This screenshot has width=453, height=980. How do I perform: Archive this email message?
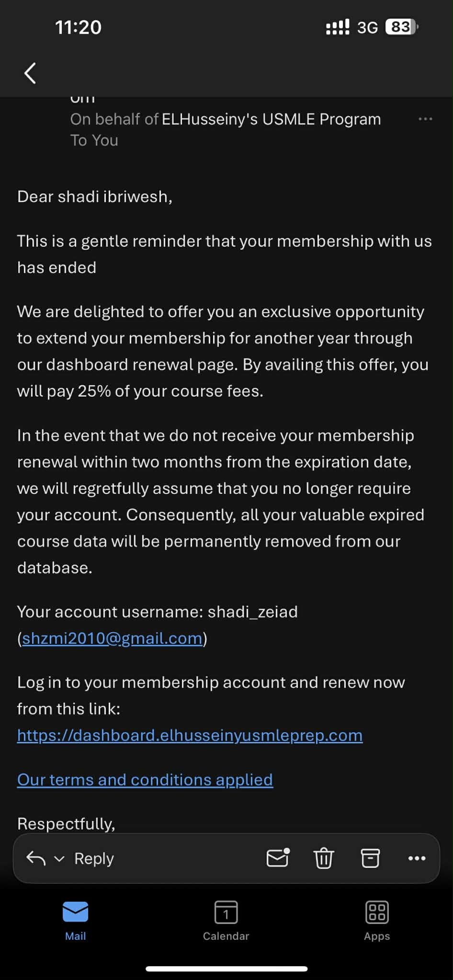[370, 858]
